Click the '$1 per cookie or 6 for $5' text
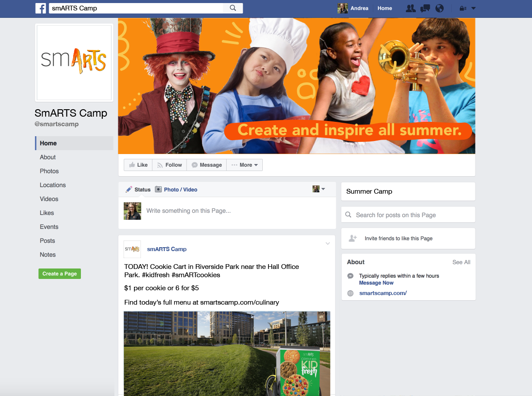 point(161,288)
